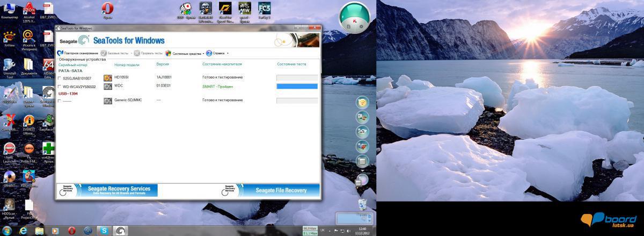Click the HD105SI drive model icon
Viewport: 644px width, 236px height.
pos(108,78)
